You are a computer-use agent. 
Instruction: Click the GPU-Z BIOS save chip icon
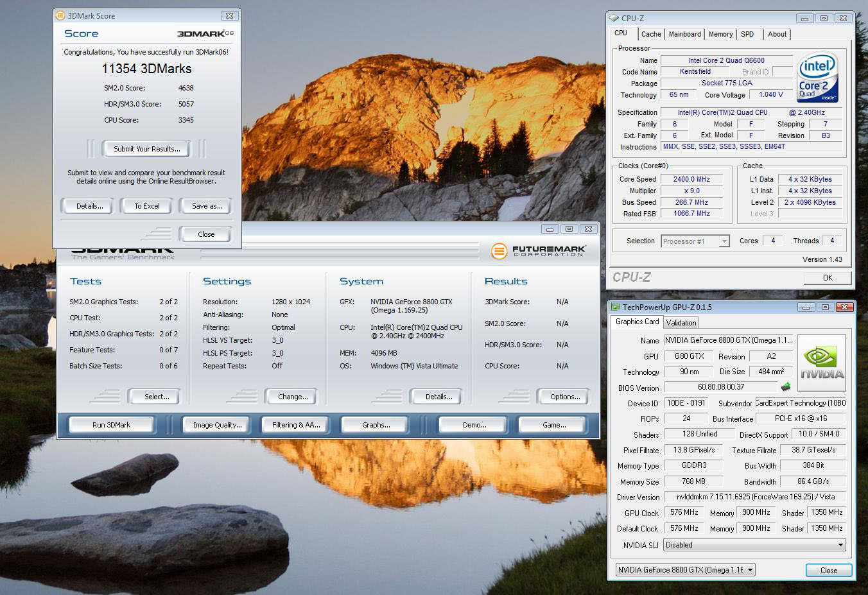[785, 387]
